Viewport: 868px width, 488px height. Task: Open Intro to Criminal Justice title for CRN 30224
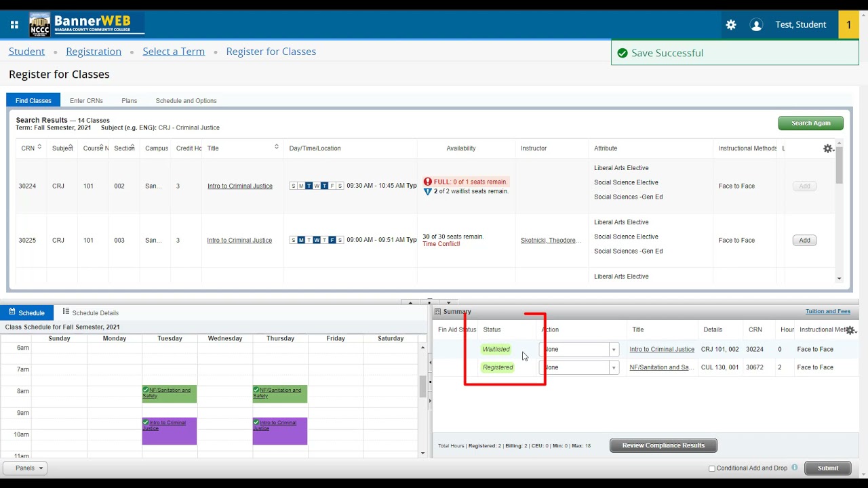240,186
